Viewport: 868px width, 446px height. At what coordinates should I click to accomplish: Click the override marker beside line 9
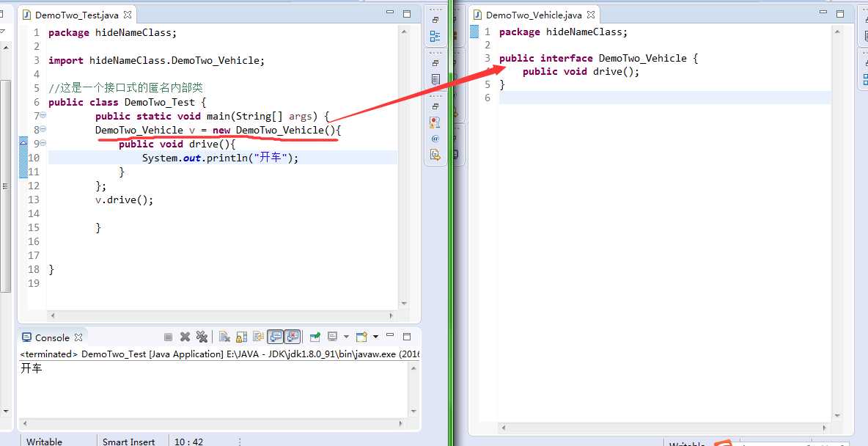coord(23,144)
